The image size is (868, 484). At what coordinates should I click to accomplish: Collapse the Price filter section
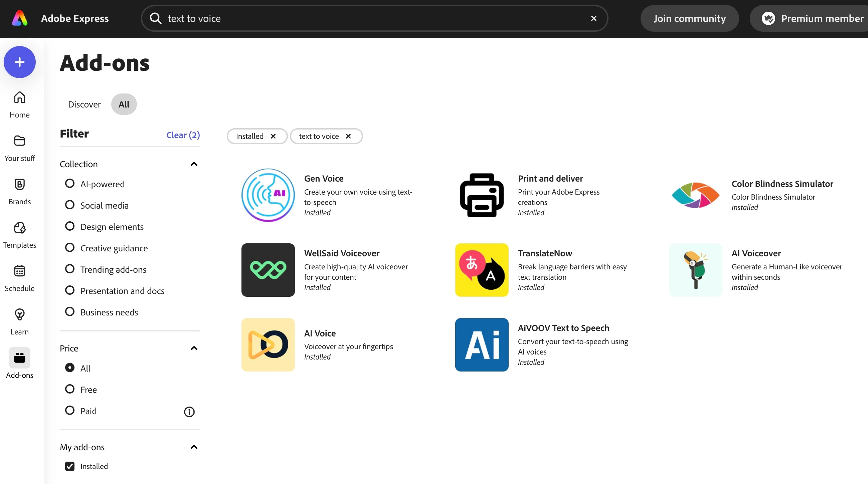tap(194, 348)
